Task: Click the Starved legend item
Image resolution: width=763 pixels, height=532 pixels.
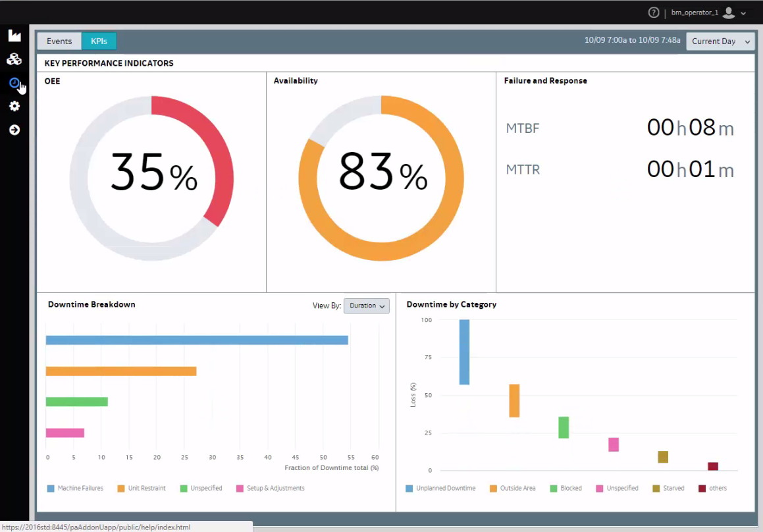Action: (x=668, y=488)
